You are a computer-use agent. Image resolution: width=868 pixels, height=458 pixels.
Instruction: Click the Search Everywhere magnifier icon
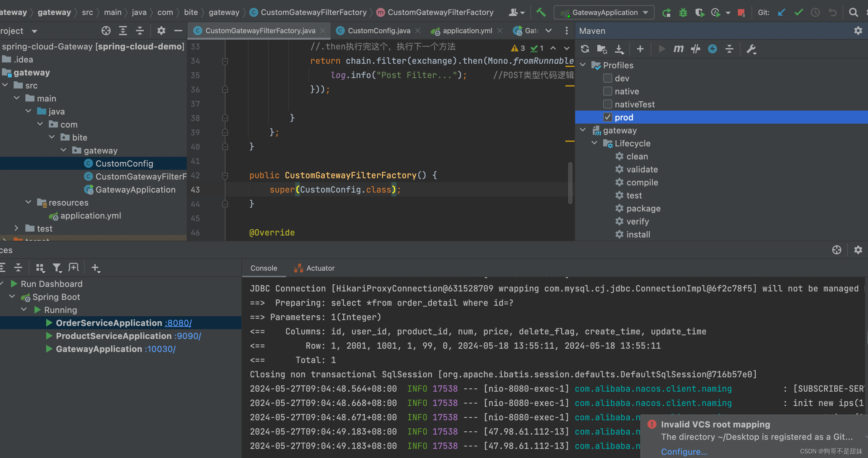point(853,12)
